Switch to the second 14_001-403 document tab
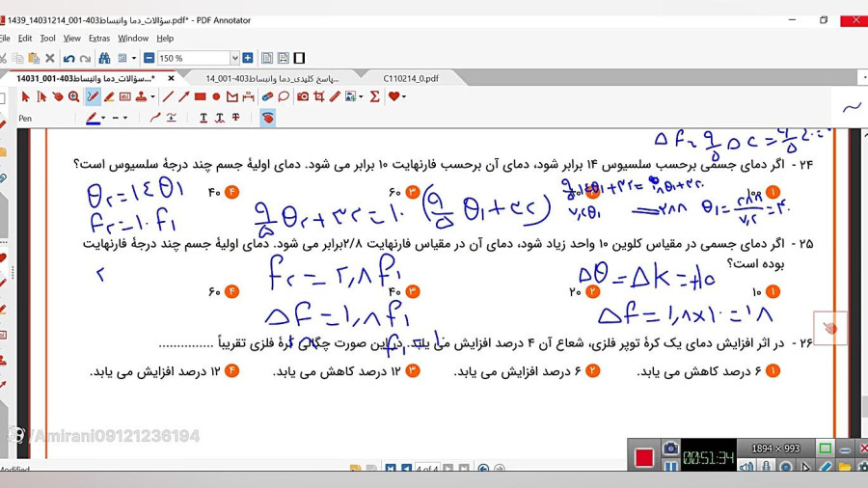This screenshot has width=868, height=488. click(x=272, y=78)
